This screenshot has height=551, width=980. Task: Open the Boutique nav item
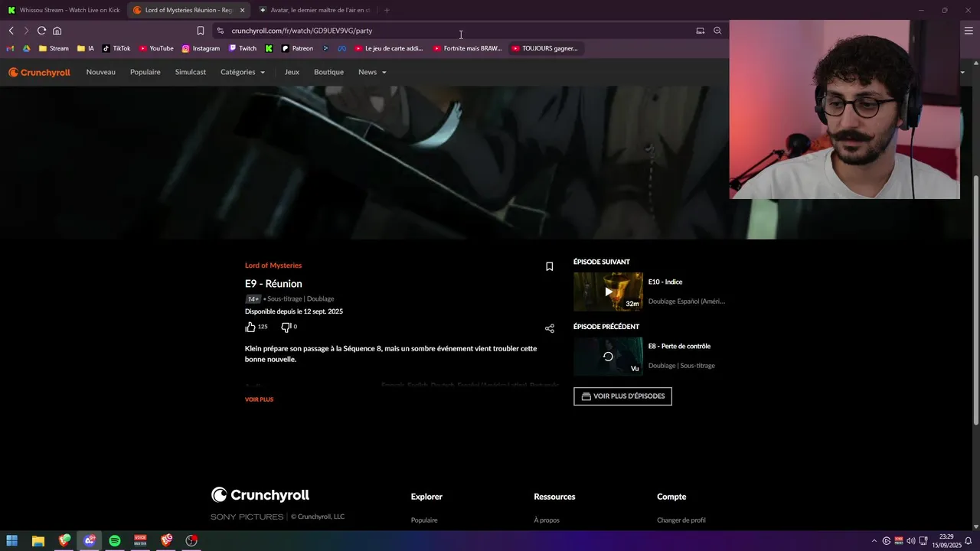point(328,72)
